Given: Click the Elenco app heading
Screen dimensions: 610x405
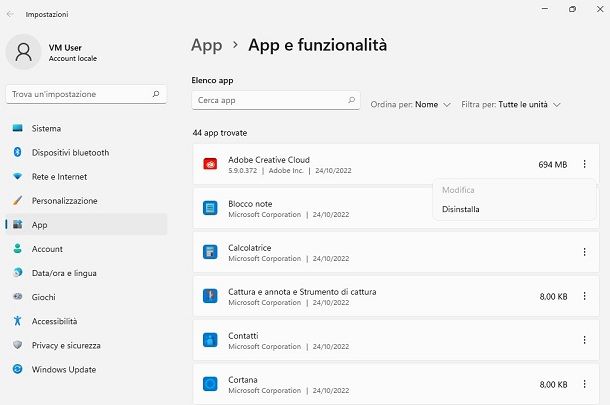Looking at the screenshot, I should click(x=212, y=80).
